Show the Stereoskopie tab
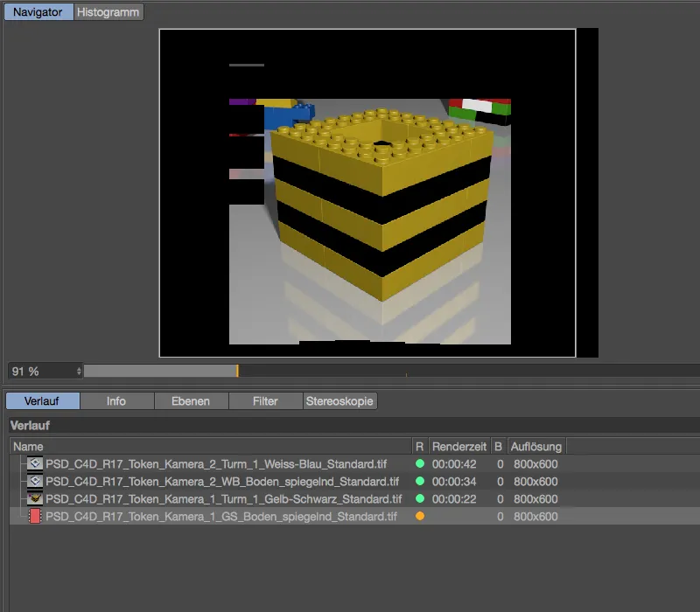Viewport: 700px width, 612px height. pos(339,401)
